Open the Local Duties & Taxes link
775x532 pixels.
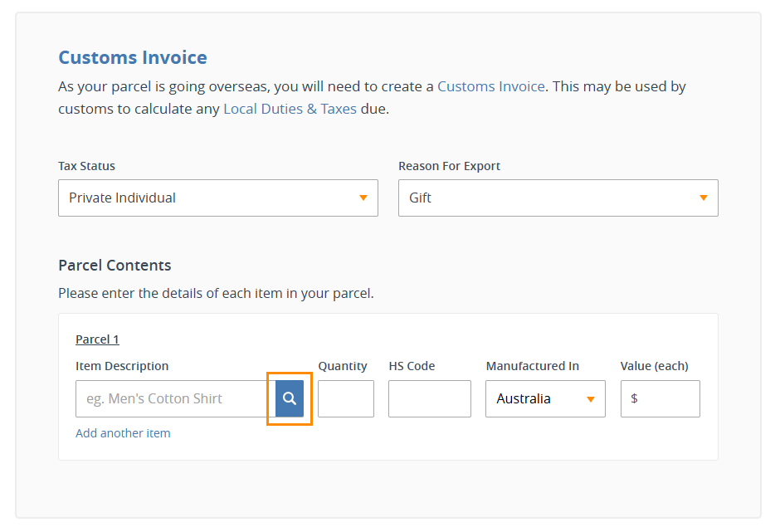point(290,109)
